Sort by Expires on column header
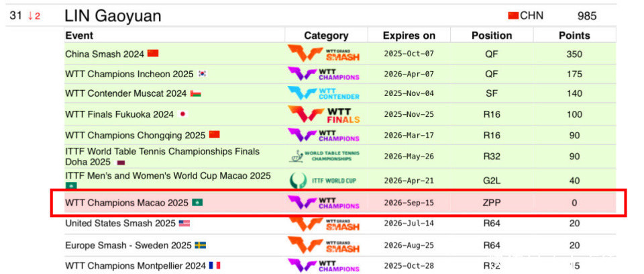Screen dimensions: 644x274 click(409, 36)
